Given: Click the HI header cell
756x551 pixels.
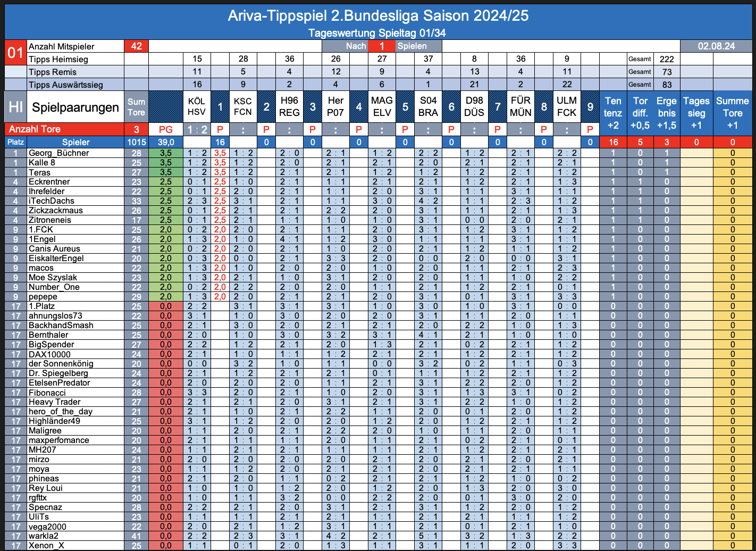Looking at the screenshot, I should point(15,107).
